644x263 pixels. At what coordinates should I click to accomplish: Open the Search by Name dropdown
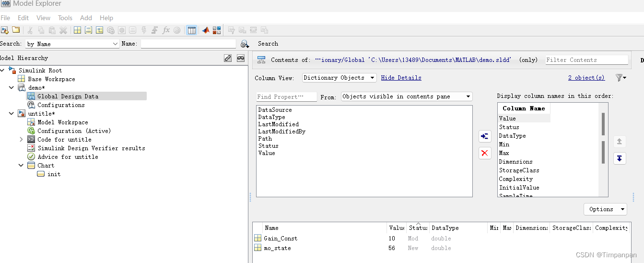(x=72, y=44)
